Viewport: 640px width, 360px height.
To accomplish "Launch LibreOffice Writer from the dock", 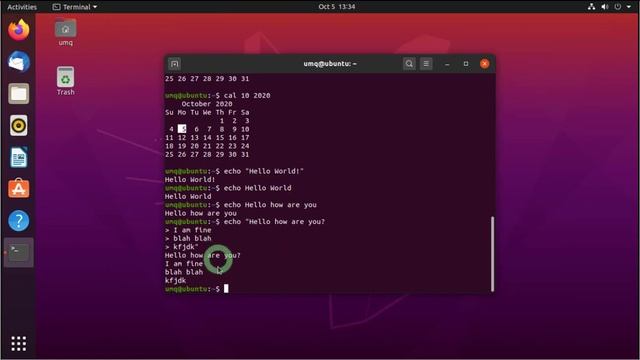I will [19, 157].
